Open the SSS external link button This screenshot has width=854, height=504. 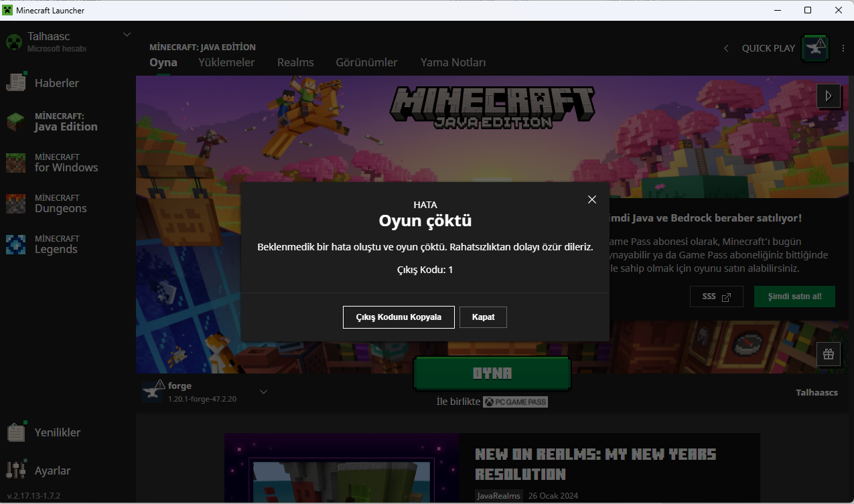716,297
